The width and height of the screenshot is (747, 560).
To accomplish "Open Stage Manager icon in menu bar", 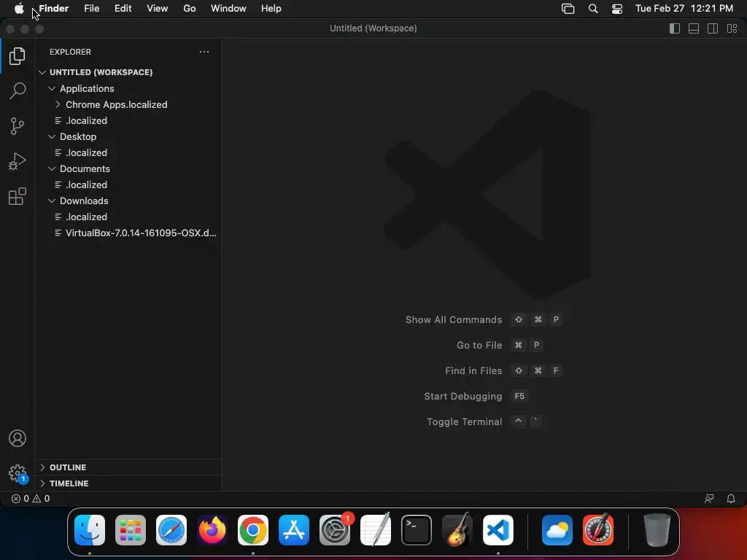I will [x=568, y=9].
